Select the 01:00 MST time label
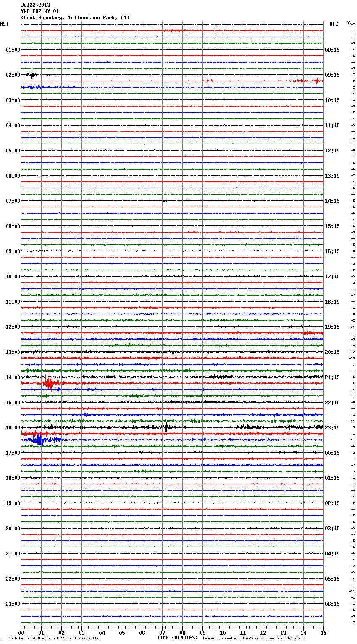 tap(13, 50)
